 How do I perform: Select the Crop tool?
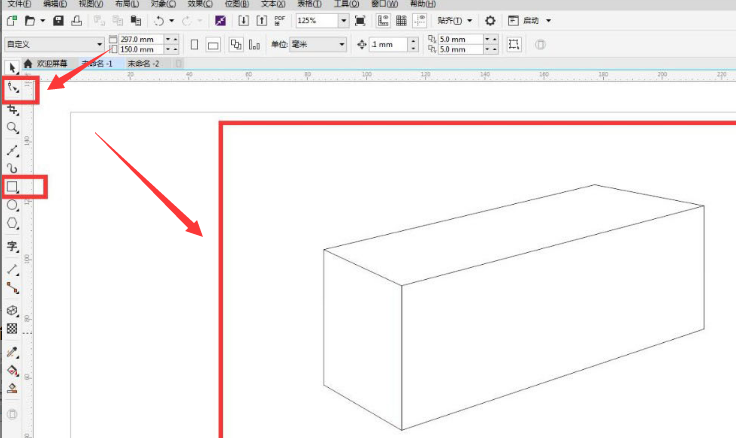pos(13,110)
